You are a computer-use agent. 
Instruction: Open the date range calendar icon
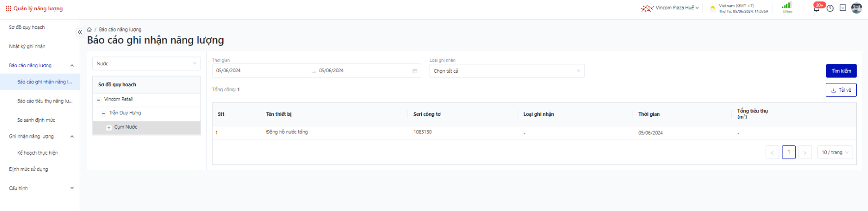[x=415, y=71]
